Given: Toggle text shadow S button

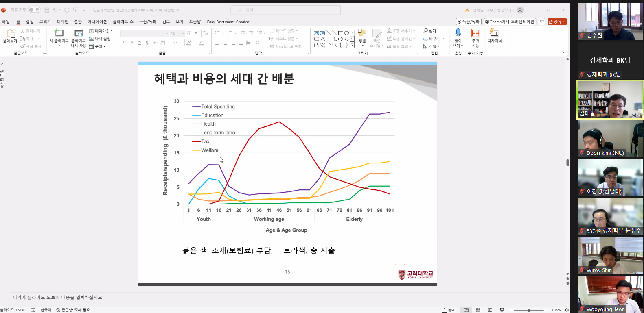Looking at the screenshot, I should click(x=147, y=43).
